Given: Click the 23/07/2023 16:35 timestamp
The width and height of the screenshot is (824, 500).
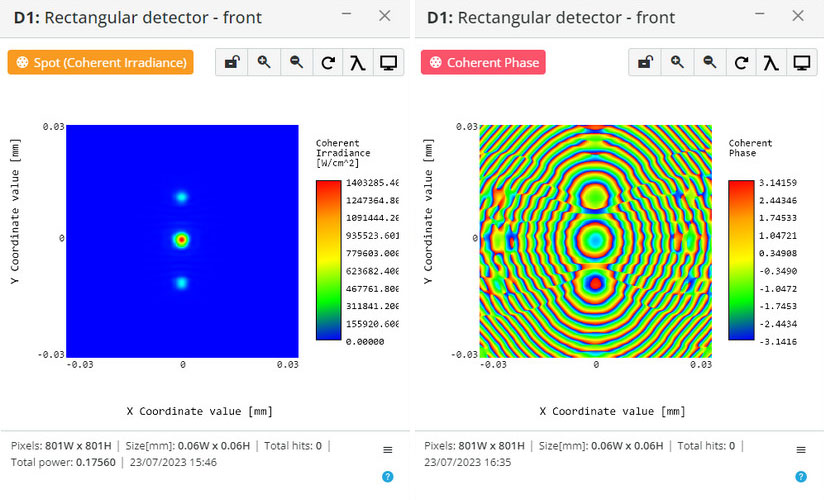Looking at the screenshot, I should 468,462.
